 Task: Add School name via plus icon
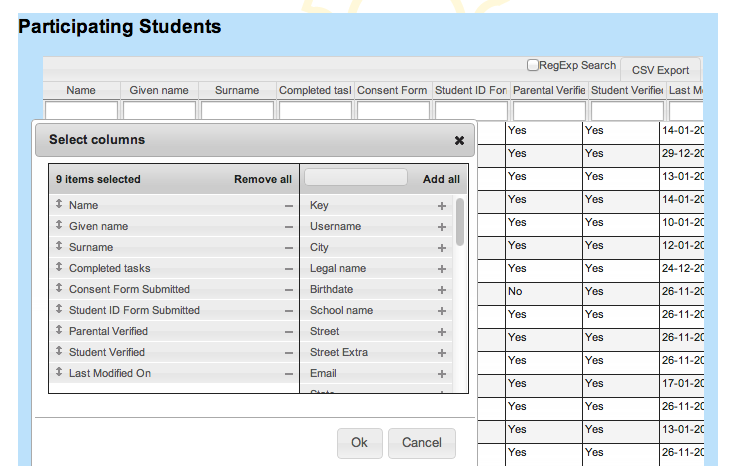441,310
